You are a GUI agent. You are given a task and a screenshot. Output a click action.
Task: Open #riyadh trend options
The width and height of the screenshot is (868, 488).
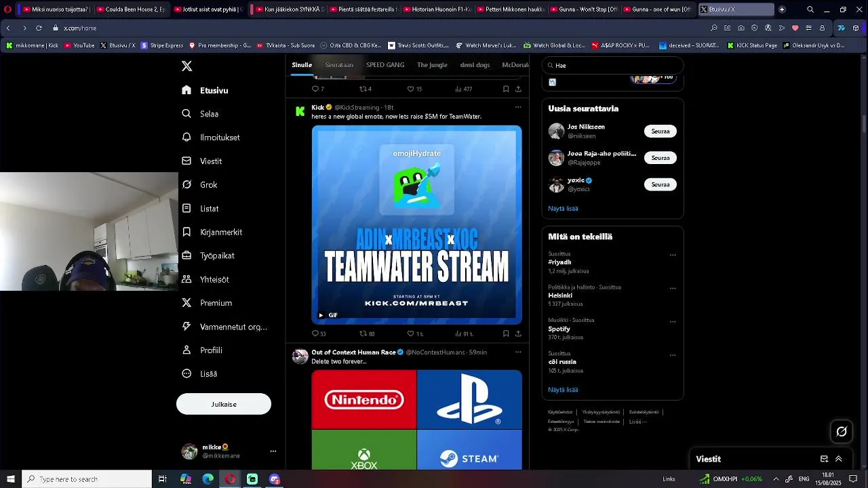tap(673, 256)
